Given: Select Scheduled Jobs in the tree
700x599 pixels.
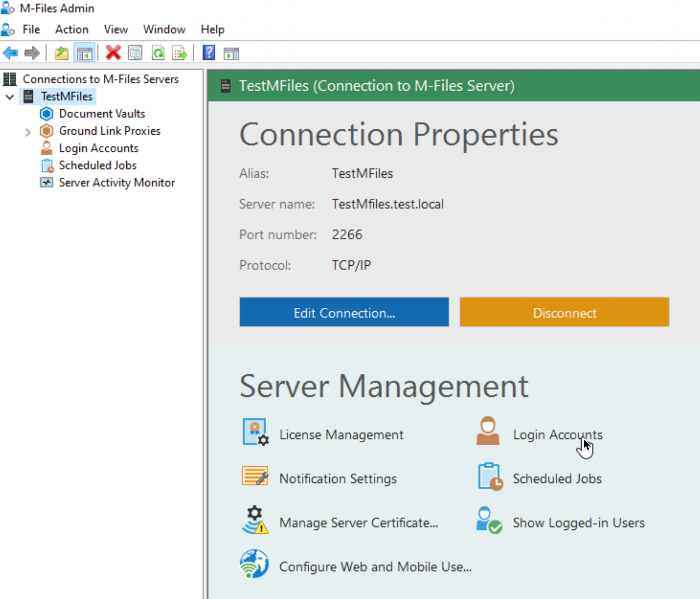Looking at the screenshot, I should (x=98, y=165).
